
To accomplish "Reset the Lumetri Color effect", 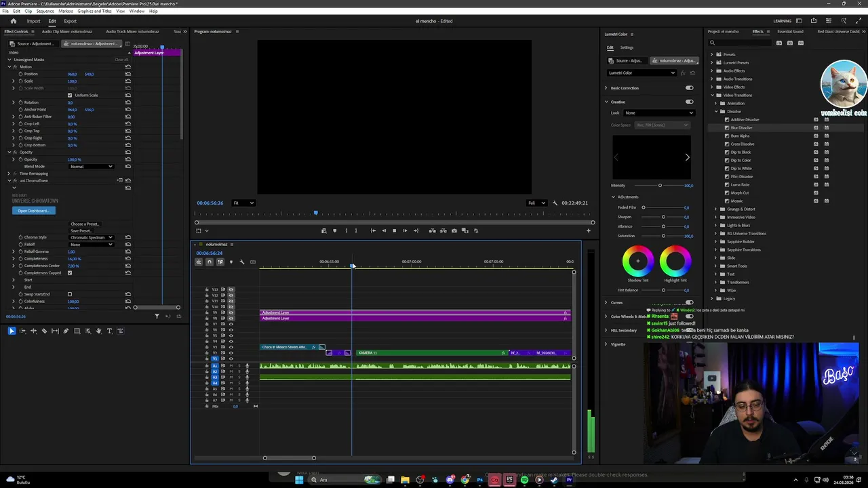I will point(692,73).
